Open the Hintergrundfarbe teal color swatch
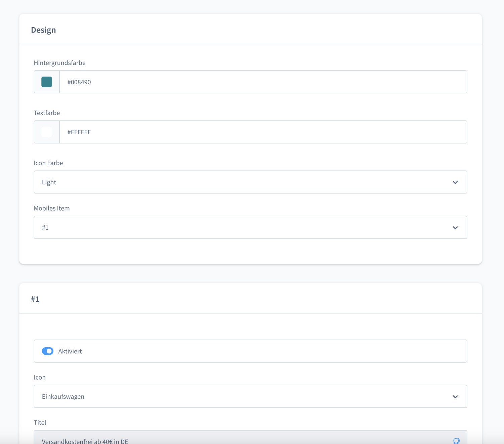504x444 pixels. 47,82
